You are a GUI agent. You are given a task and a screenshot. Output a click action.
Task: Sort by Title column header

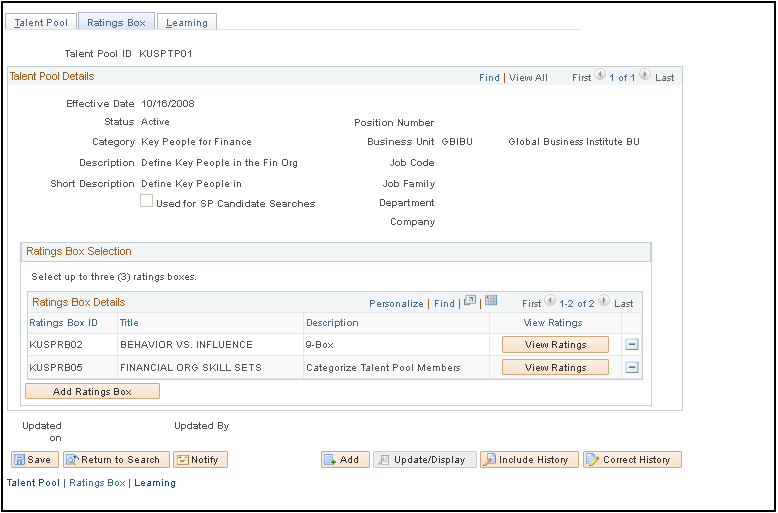[129, 323]
